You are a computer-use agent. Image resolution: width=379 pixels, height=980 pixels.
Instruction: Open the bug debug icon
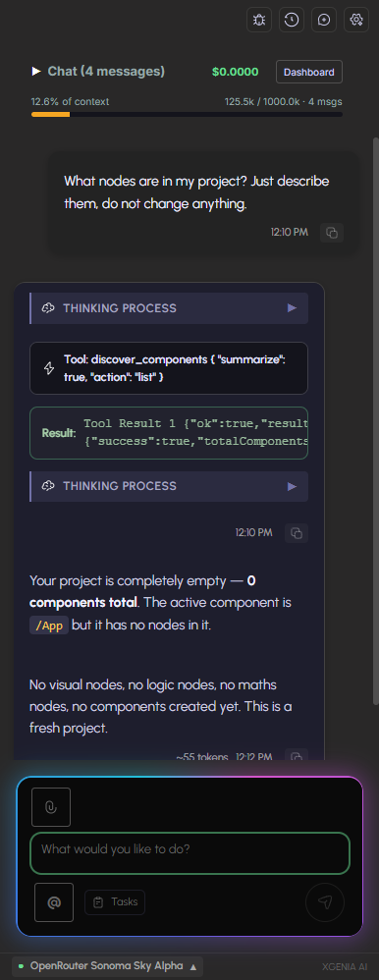click(x=259, y=20)
